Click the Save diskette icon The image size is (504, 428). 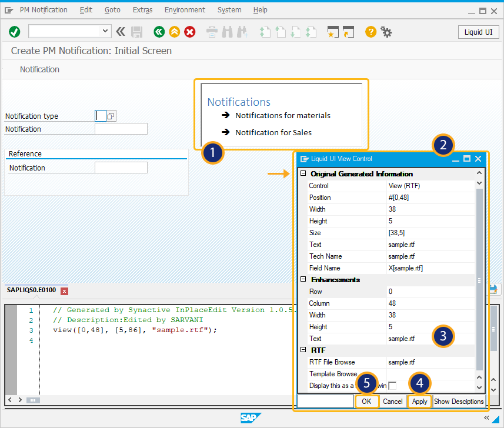[136, 32]
